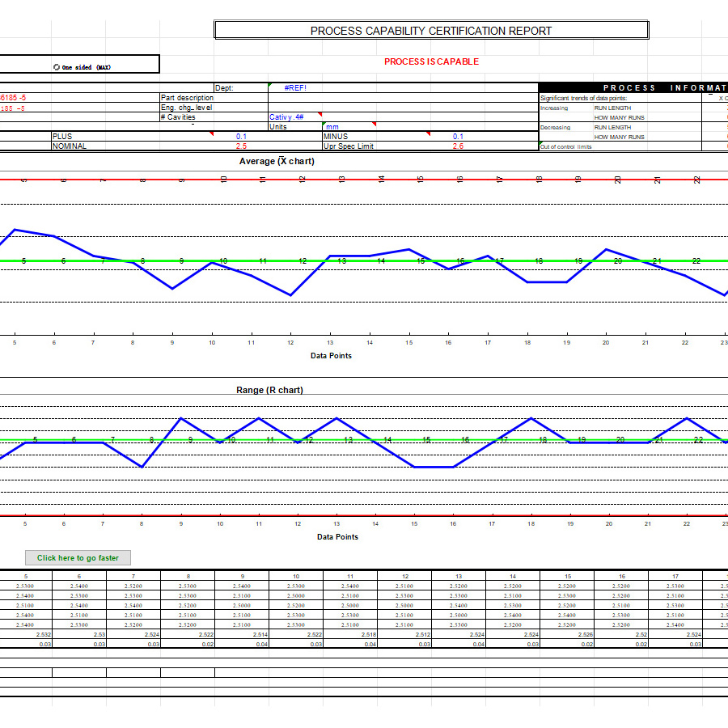This screenshot has width=728, height=728.
Task: Select the report title cell
Action: (431, 31)
